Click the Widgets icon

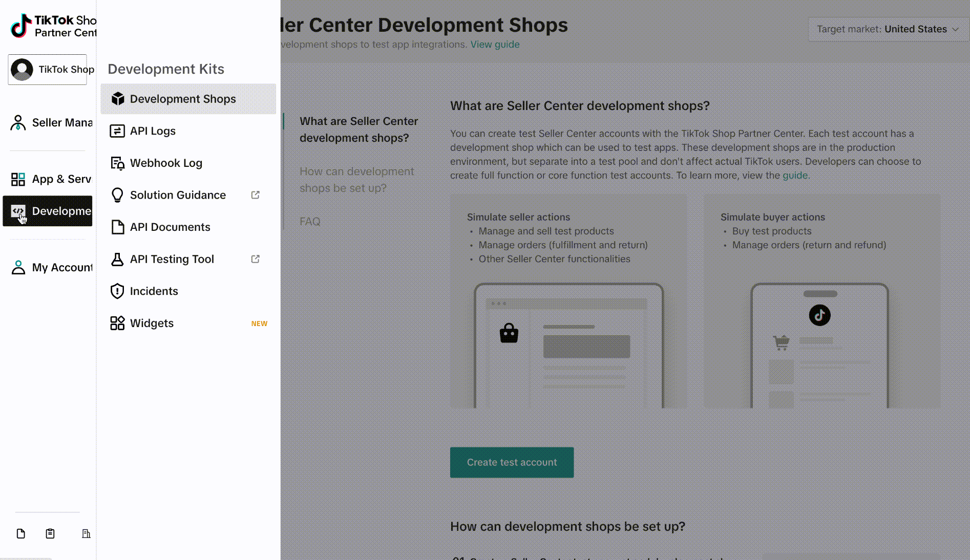(x=117, y=323)
